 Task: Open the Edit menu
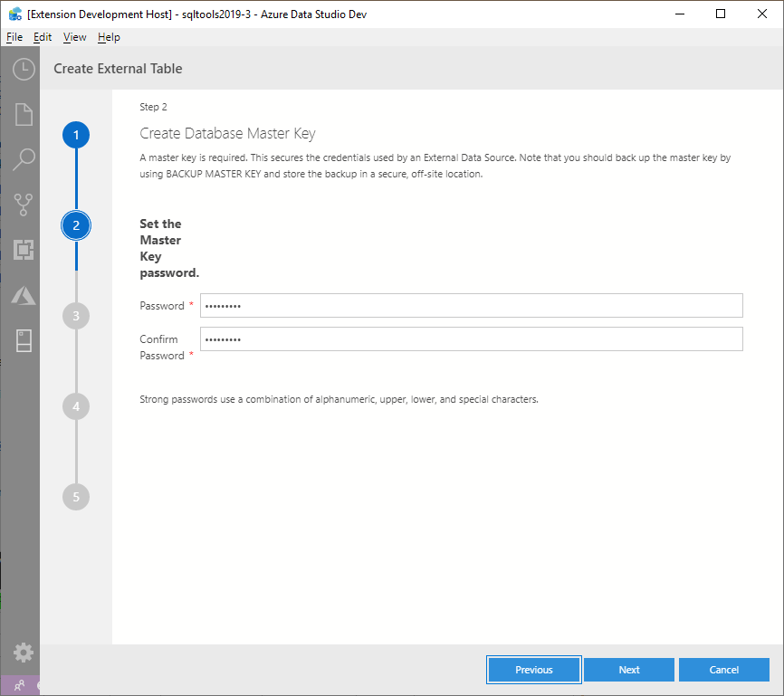[x=43, y=37]
